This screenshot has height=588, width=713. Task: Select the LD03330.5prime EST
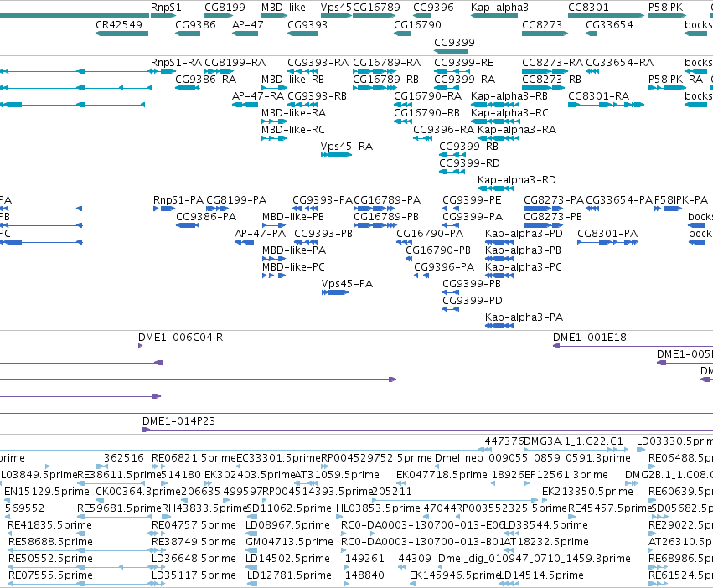pyautogui.click(x=640, y=450)
